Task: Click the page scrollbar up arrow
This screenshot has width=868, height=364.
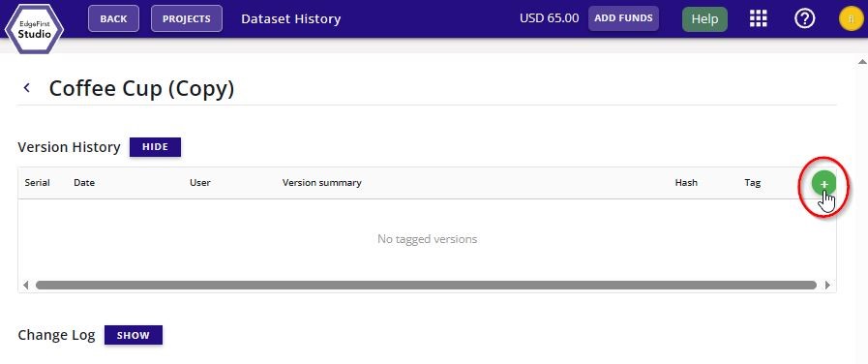Action: click(862, 61)
